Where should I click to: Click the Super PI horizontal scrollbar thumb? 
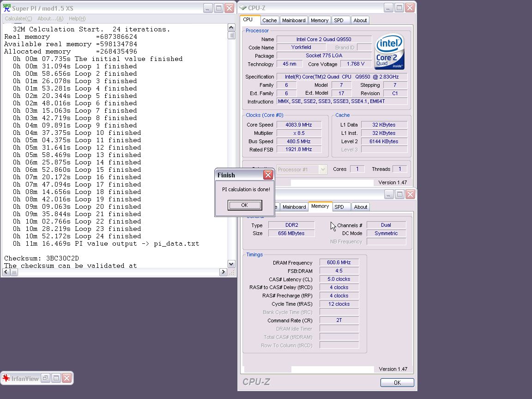click(x=14, y=272)
